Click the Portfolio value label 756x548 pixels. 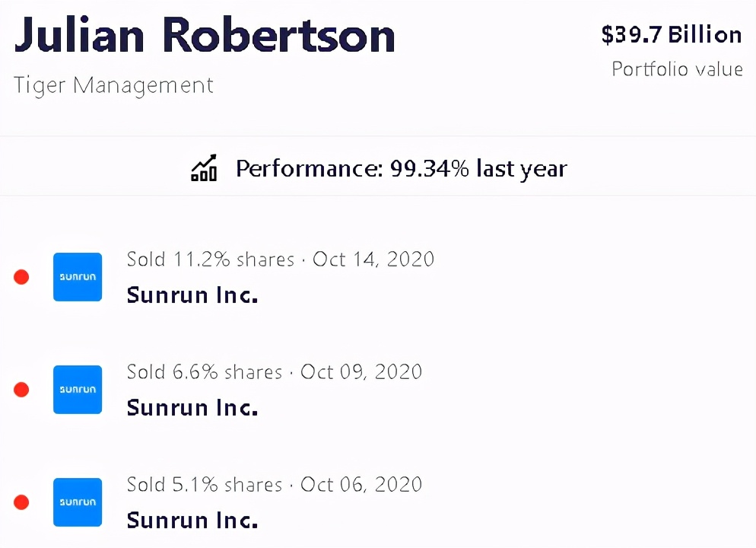point(677,69)
